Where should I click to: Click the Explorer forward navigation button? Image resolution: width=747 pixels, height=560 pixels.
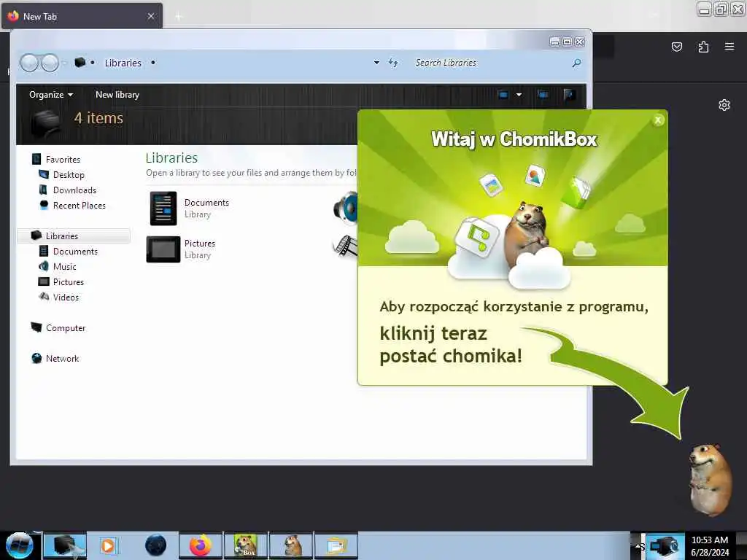pyautogui.click(x=50, y=63)
